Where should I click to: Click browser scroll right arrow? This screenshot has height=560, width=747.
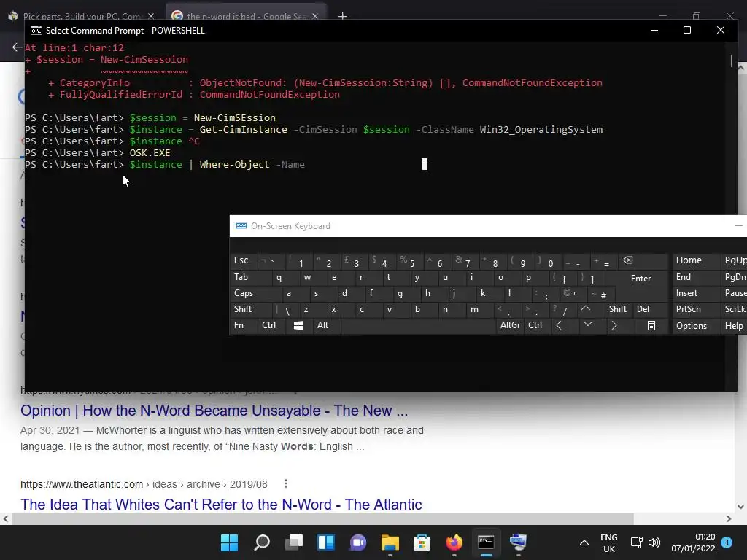click(729, 518)
